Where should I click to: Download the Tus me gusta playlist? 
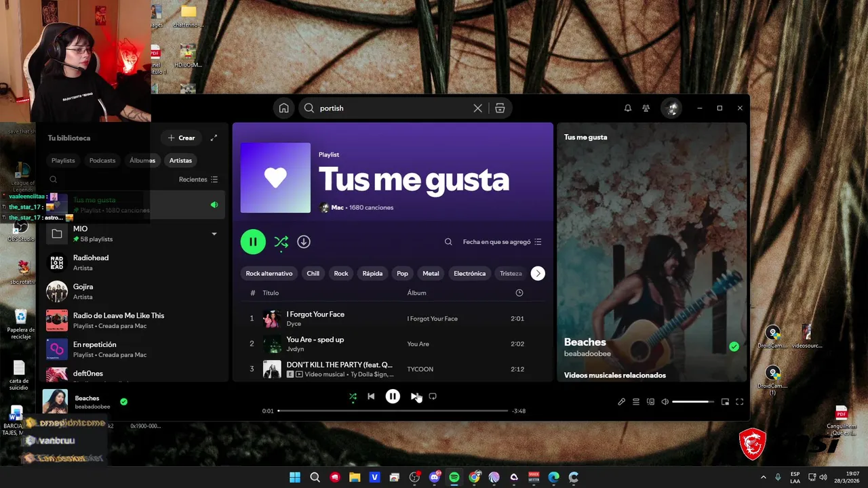tap(304, 241)
